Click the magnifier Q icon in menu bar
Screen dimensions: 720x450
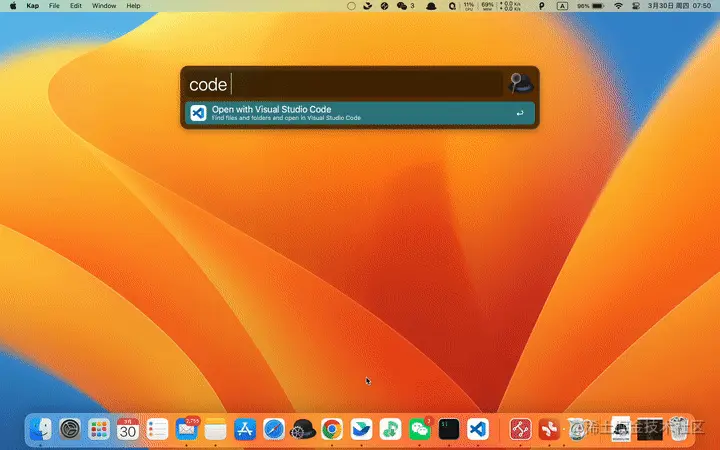pos(452,6)
